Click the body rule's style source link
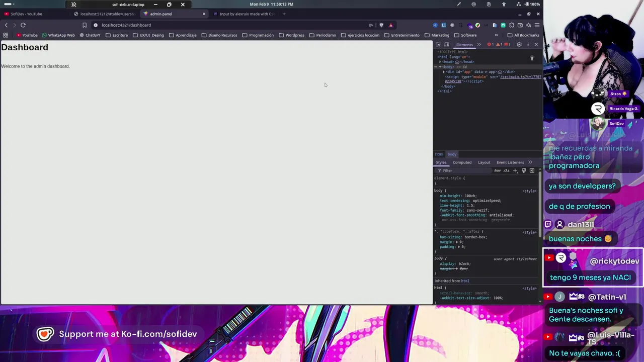This screenshot has height=362, width=644. [529, 191]
